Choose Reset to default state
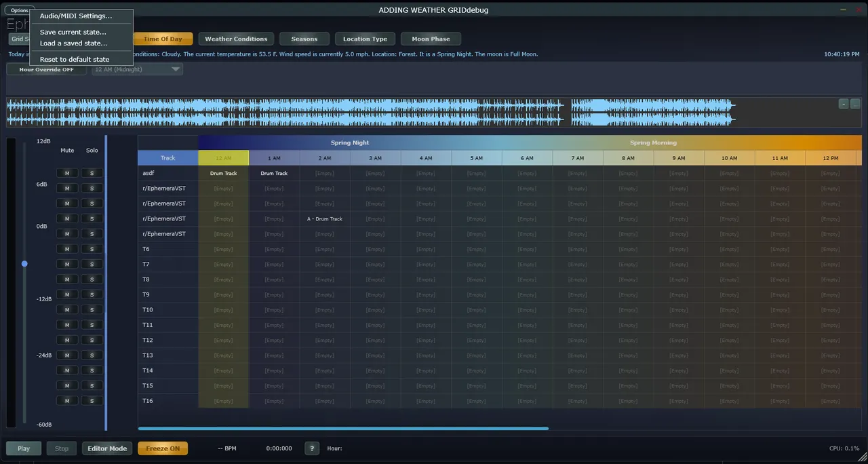This screenshot has height=464, width=868. [75, 60]
